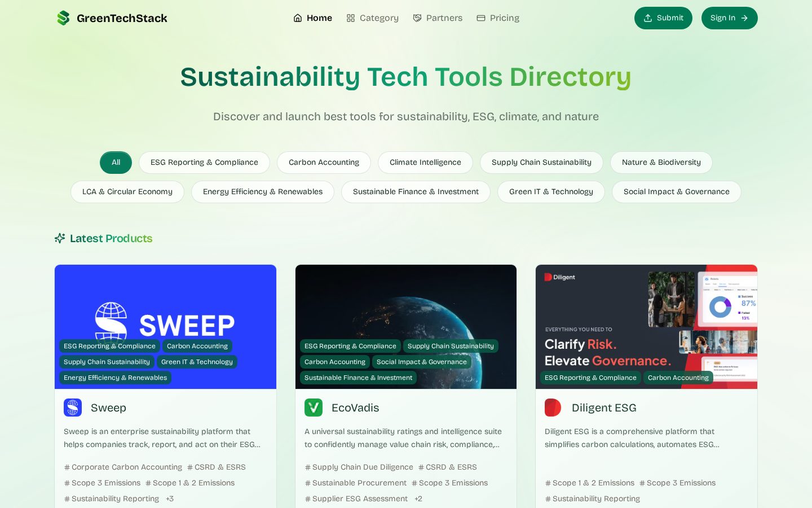Go to the Partners page
Image resolution: width=812 pixels, height=508 pixels.
[438, 18]
